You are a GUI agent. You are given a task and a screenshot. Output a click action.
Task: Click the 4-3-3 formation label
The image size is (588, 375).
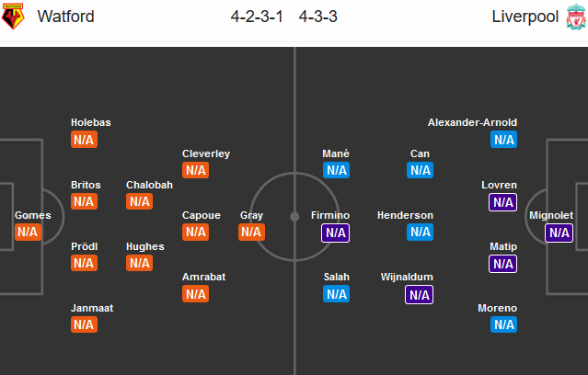coord(318,17)
